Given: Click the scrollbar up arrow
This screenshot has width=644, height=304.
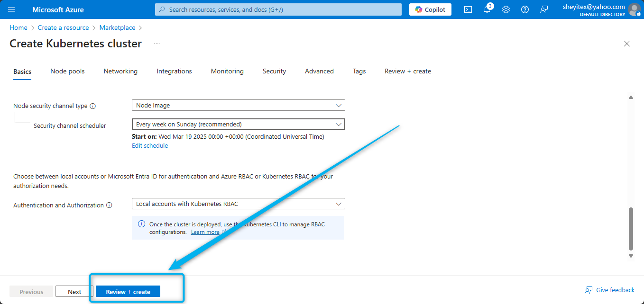Looking at the screenshot, I should [631, 97].
